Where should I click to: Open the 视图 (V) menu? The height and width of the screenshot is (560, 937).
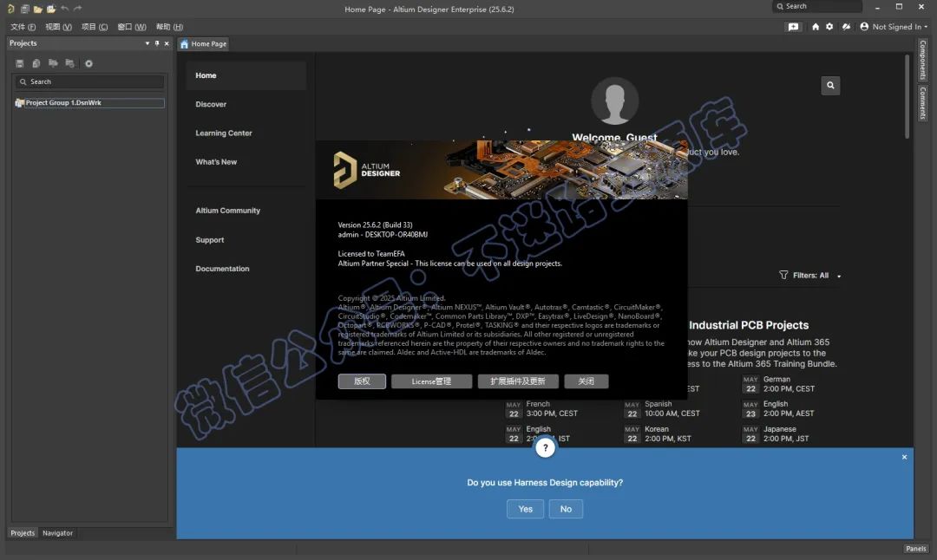(59, 27)
